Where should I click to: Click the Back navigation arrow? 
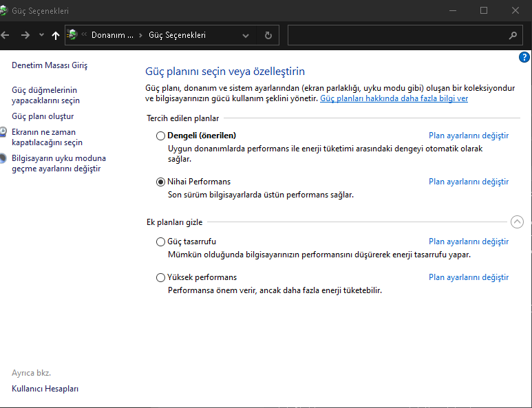coord(6,35)
